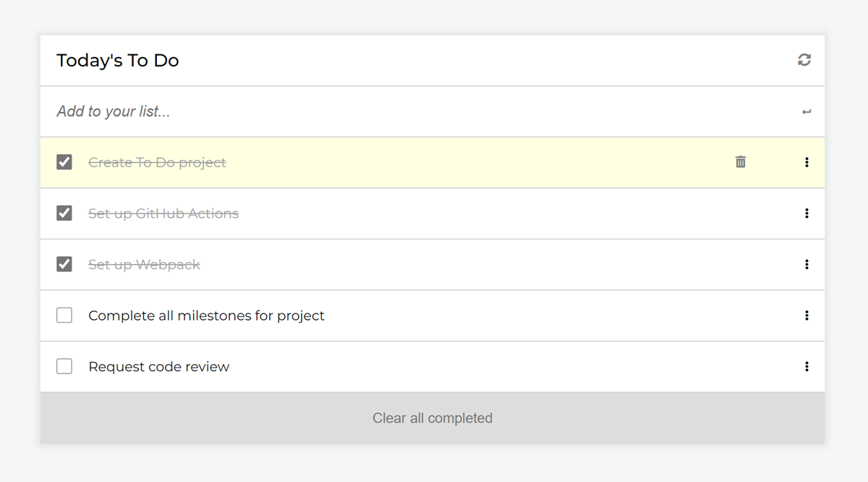The height and width of the screenshot is (482, 868).
Task: Uncheck the Create To Do project checkbox
Action: click(64, 162)
